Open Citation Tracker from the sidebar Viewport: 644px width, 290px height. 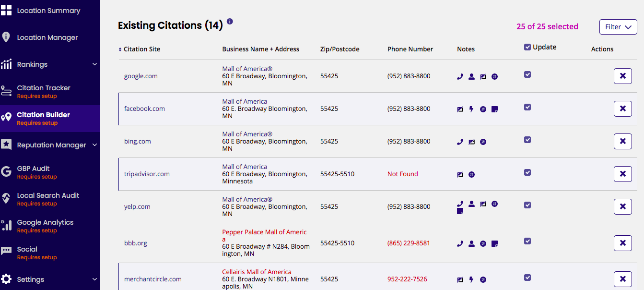[x=44, y=88]
